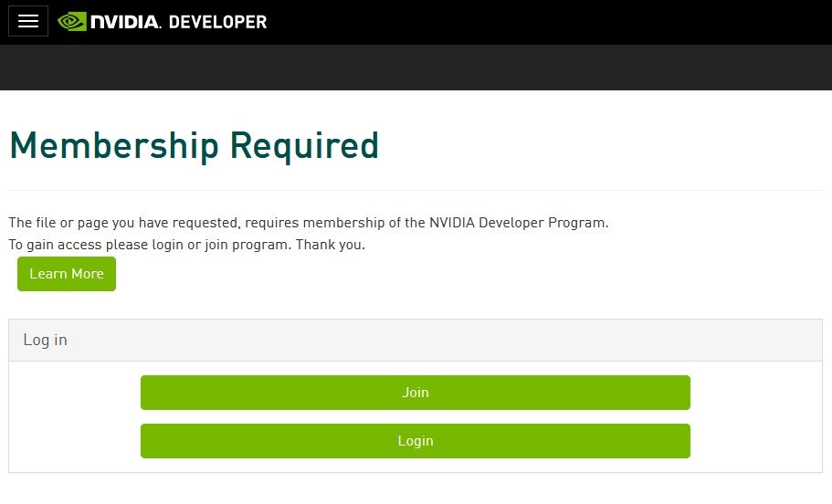Viewport: 832px width, 504px height.
Task: Click the green Login button
Action: (415, 441)
